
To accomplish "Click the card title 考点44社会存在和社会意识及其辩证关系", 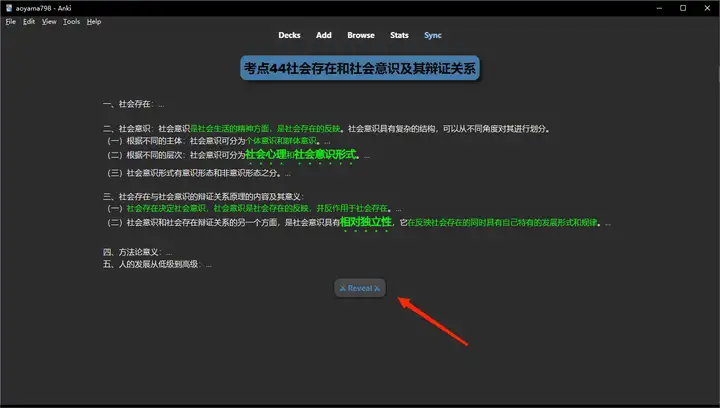I will (360, 70).
